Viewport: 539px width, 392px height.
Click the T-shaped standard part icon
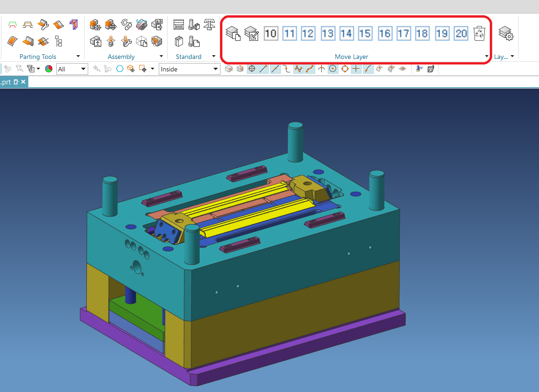[209, 25]
